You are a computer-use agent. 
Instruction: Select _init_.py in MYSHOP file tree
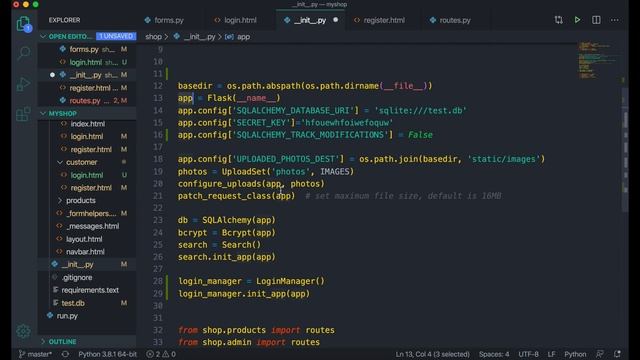87,264
